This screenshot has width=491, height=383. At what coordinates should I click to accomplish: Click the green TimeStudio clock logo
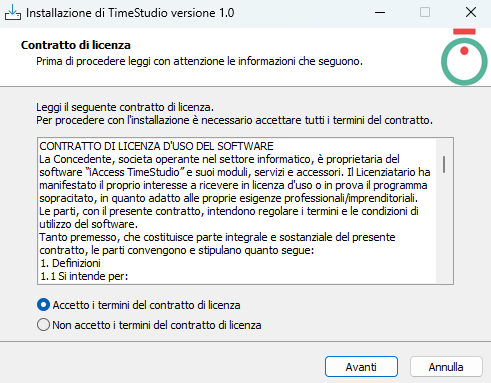(x=464, y=61)
